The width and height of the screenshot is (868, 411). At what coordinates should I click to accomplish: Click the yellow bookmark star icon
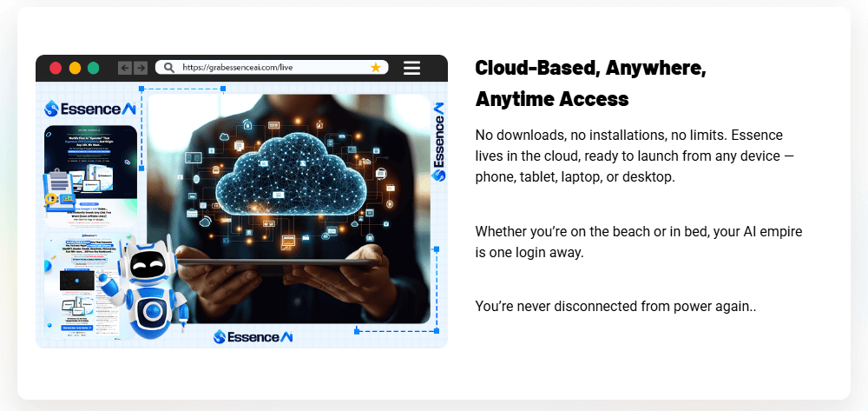(375, 68)
